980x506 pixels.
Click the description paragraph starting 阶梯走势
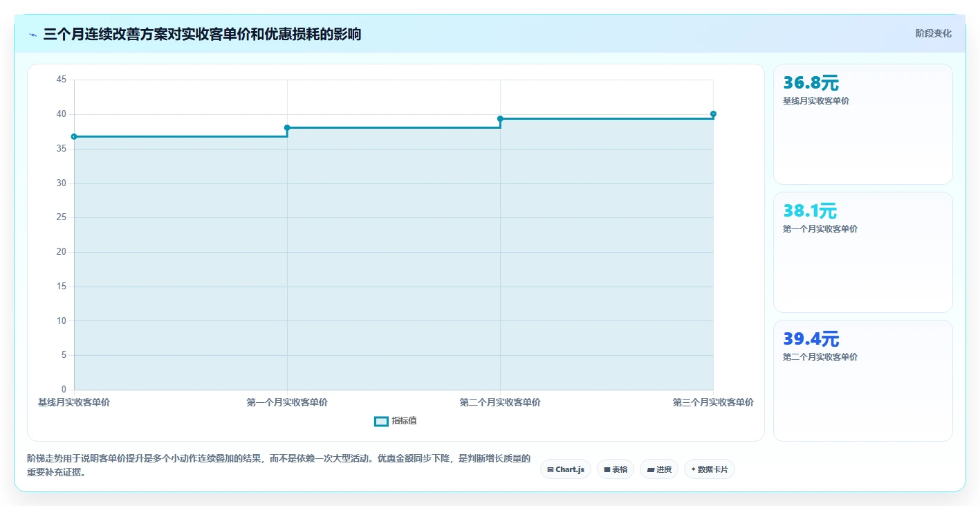tap(279, 466)
